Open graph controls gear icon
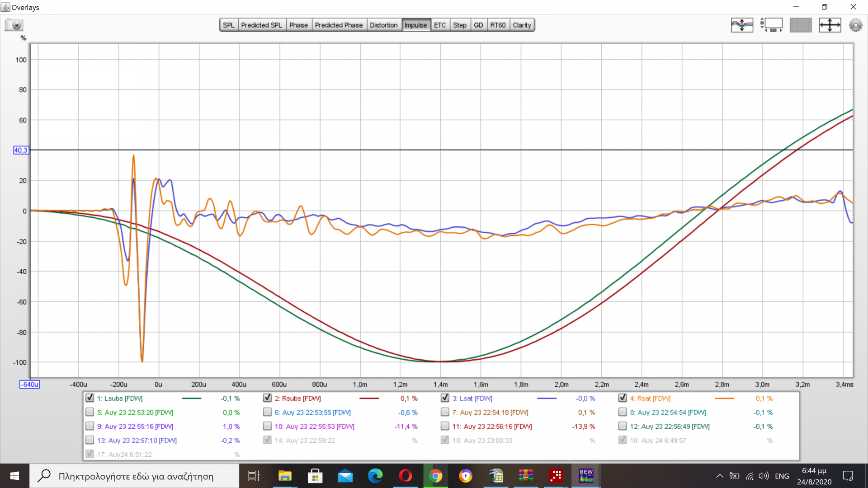Image resolution: width=868 pixels, height=488 pixels. click(x=855, y=25)
